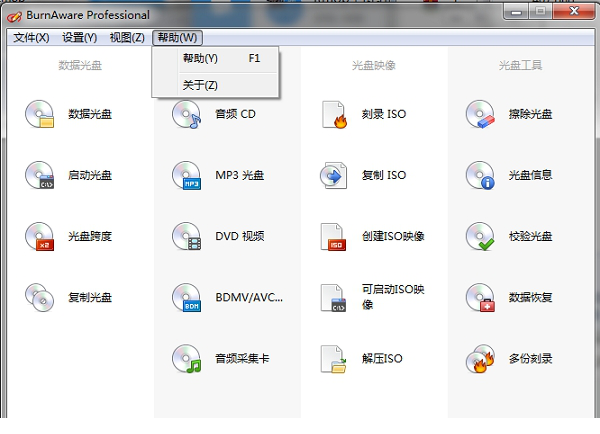This screenshot has width=600, height=434.
Task: Click the 可启动ISO映像 label
Action: (x=393, y=297)
